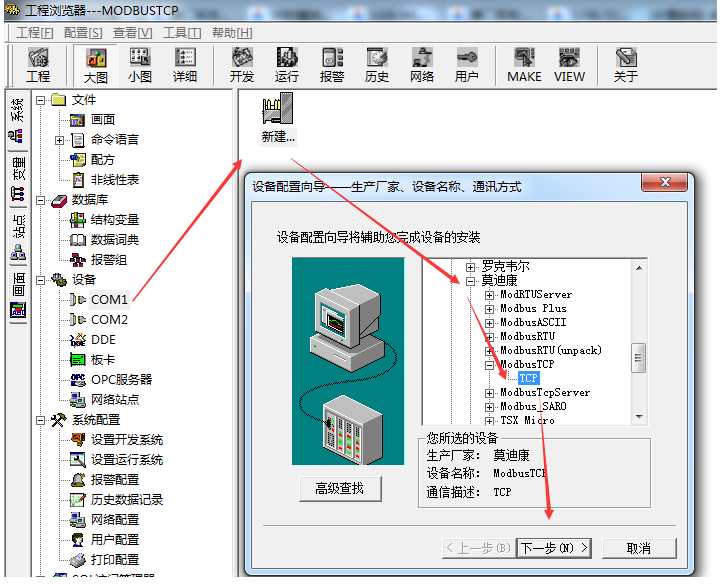
Task: Collapse the ModbusTCP node
Action: tap(489, 365)
